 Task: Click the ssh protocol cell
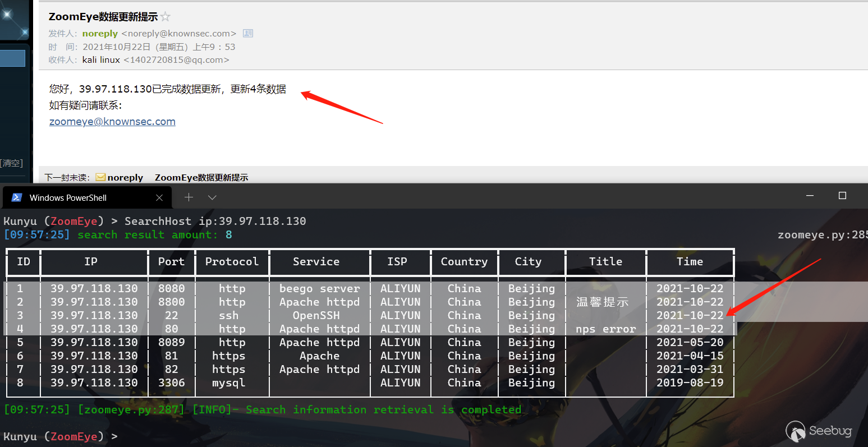229,315
